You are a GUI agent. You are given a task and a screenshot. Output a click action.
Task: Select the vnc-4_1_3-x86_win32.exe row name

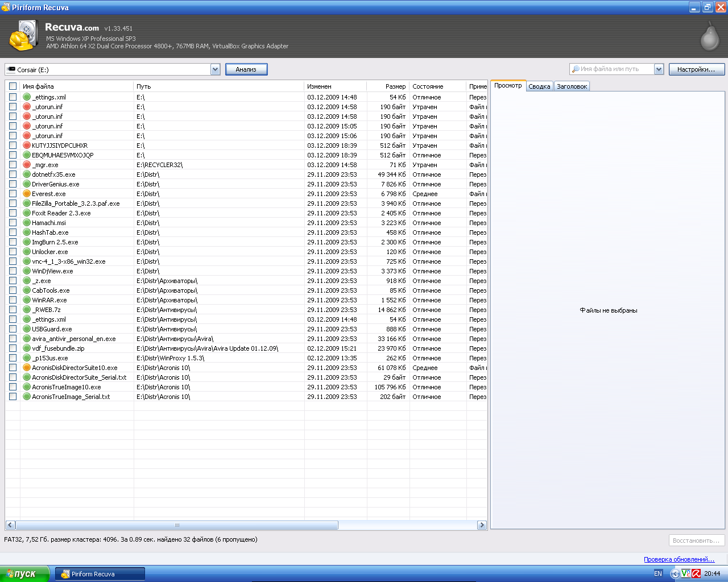69,261
